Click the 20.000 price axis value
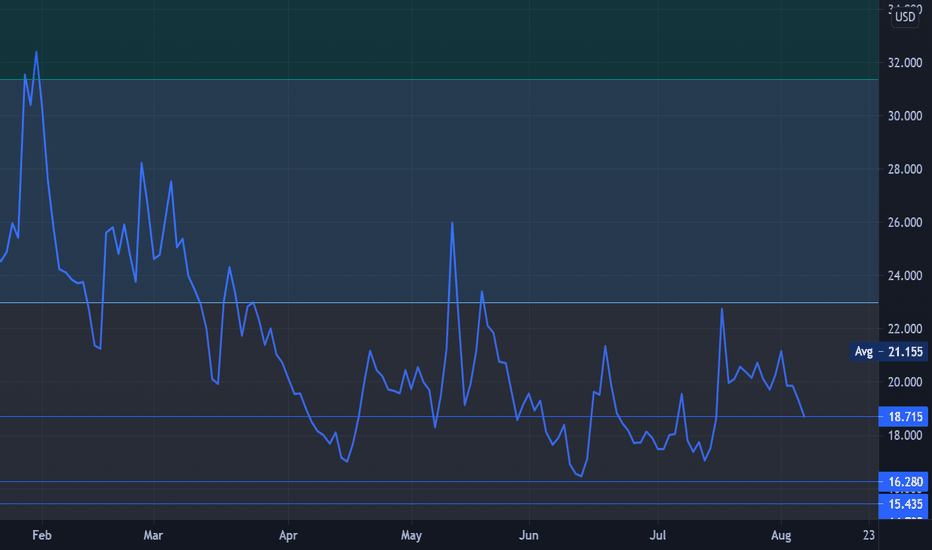This screenshot has width=932, height=550. coord(905,382)
